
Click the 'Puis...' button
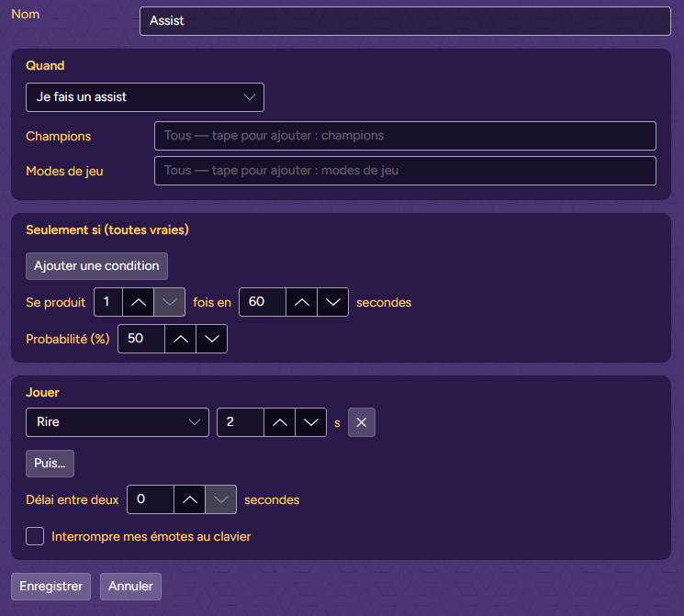coord(50,464)
